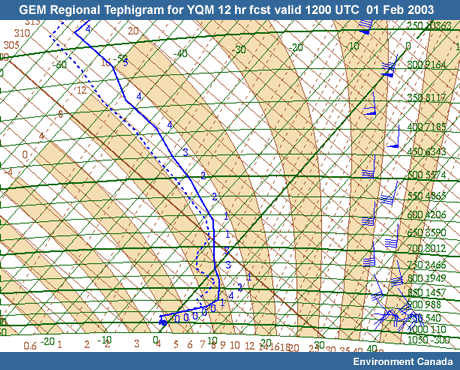Click the -50 isotherm label
This screenshot has height=370, width=460.
(x=120, y=58)
